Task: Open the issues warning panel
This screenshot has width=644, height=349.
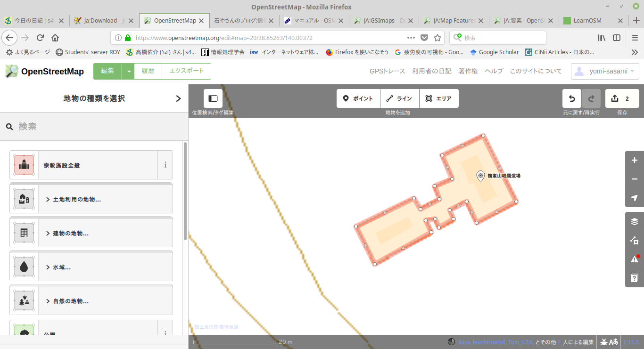Action: tap(634, 259)
